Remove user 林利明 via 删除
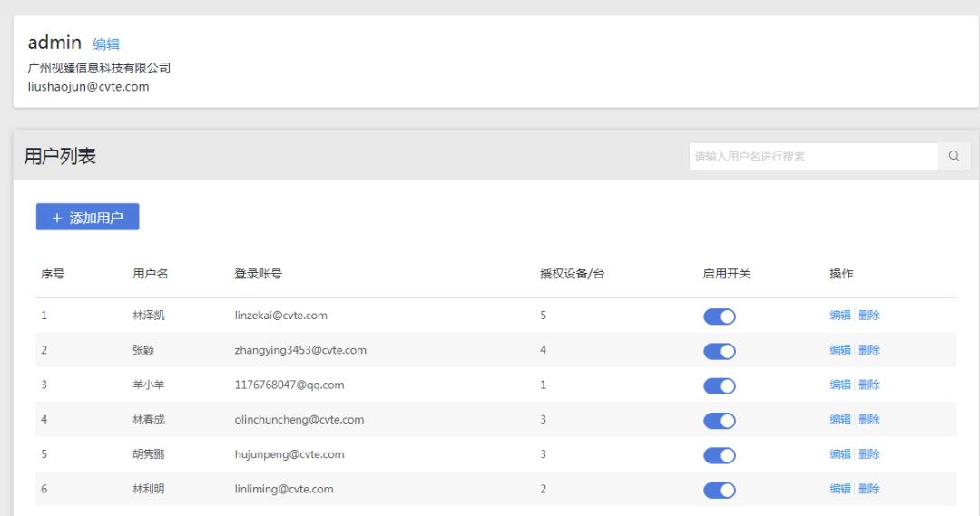 pyautogui.click(x=869, y=489)
